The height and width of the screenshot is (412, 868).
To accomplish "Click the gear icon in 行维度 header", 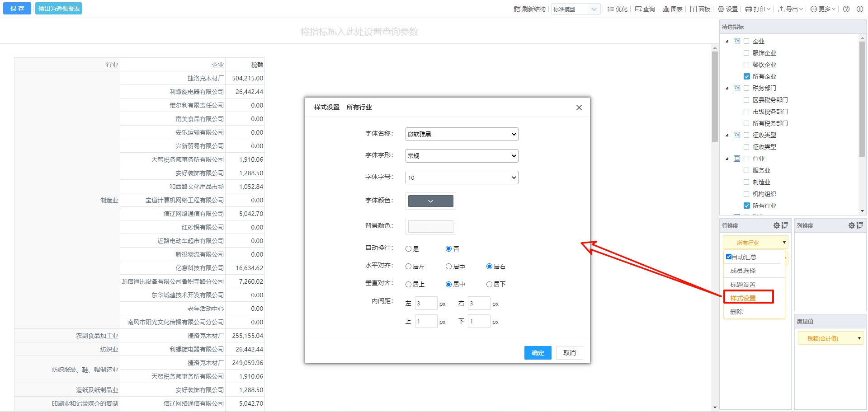I will 776,225.
